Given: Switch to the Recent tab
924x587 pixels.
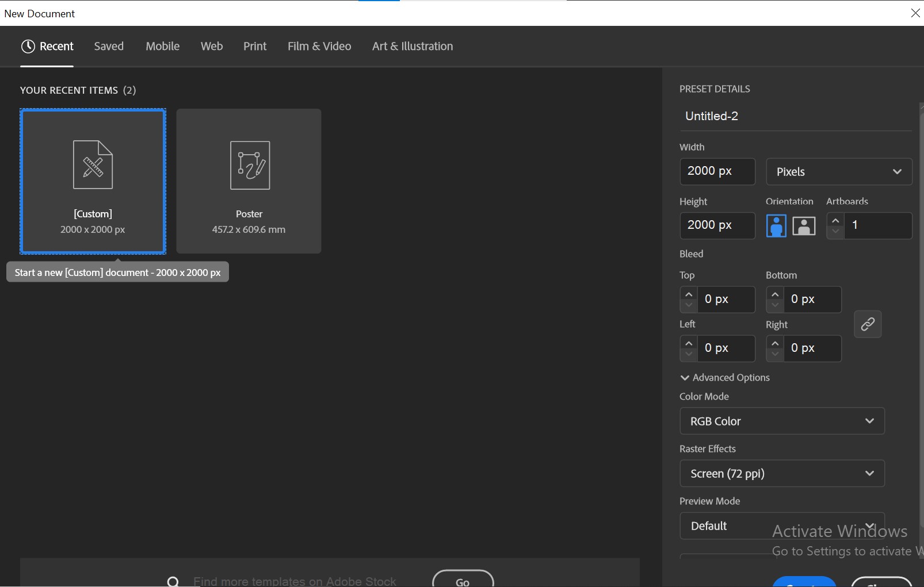Looking at the screenshot, I should pyautogui.click(x=47, y=46).
